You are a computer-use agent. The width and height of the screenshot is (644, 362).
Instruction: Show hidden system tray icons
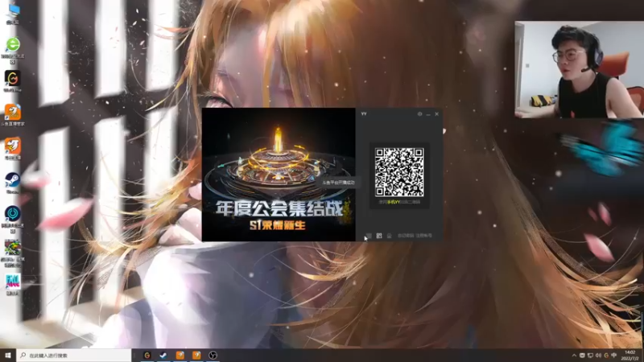(574, 356)
